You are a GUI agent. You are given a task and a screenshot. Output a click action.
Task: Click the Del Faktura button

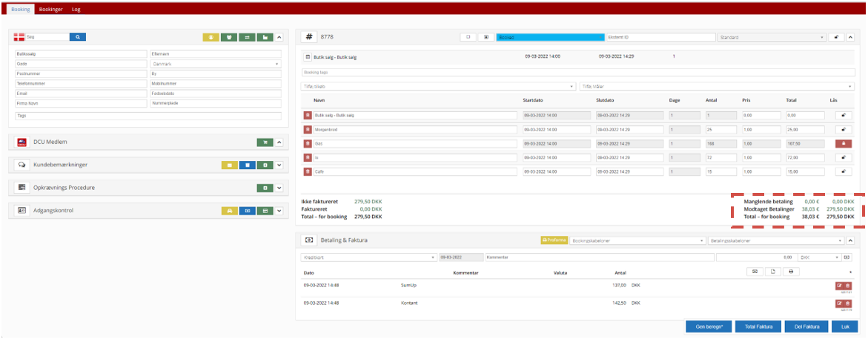tap(806, 326)
